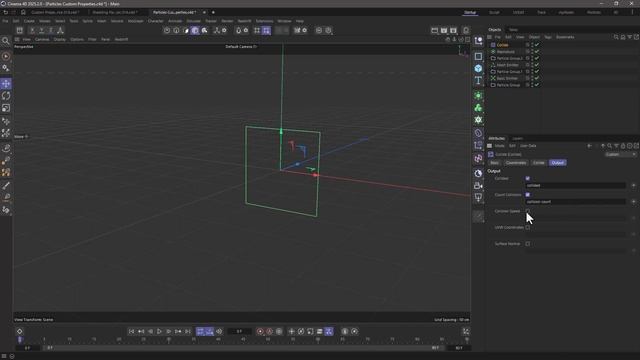
Task: Click the Record Active Objects button
Action: tap(260, 331)
